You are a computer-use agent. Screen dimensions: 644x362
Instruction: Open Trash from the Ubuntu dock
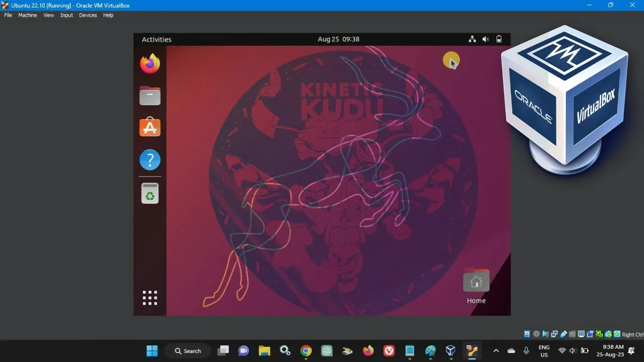click(x=150, y=194)
